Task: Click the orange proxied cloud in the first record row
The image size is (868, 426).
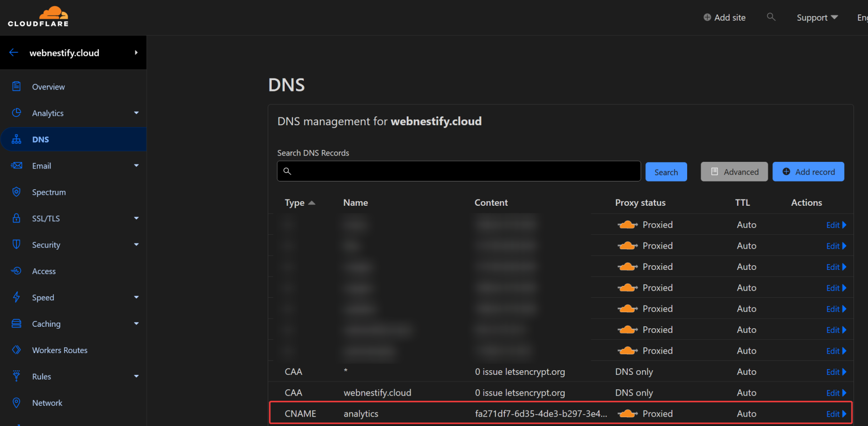Action: click(628, 224)
